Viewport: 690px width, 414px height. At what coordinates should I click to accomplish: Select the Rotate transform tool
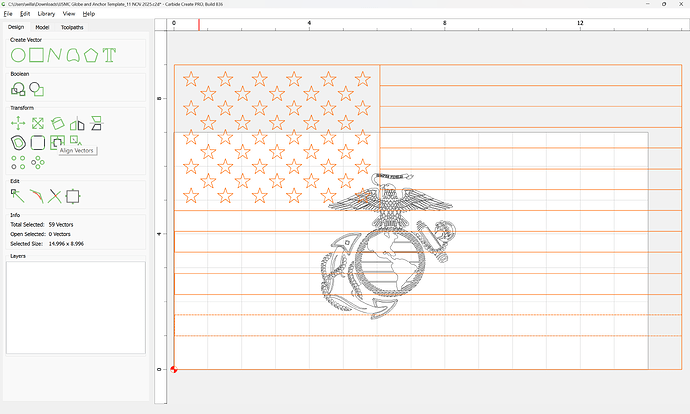click(x=57, y=123)
